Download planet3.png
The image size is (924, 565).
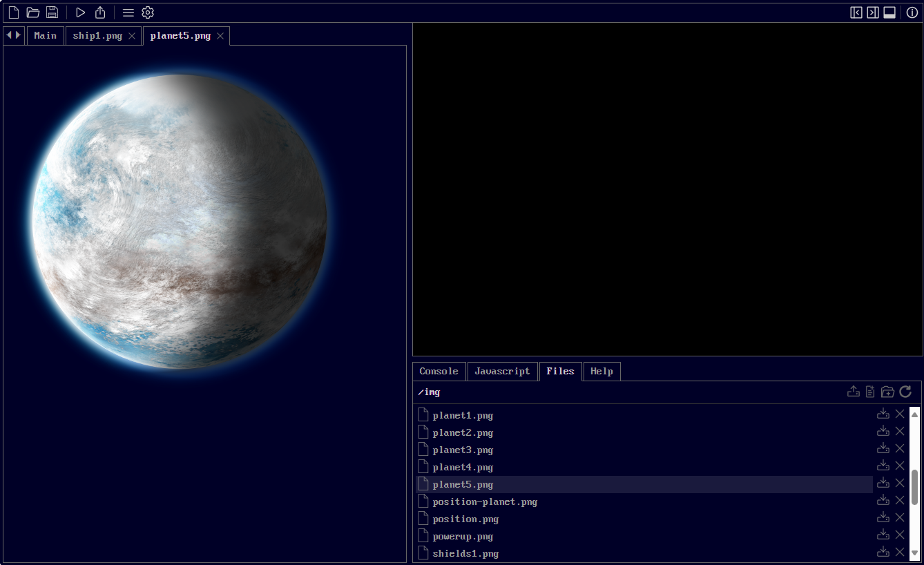pyautogui.click(x=883, y=448)
